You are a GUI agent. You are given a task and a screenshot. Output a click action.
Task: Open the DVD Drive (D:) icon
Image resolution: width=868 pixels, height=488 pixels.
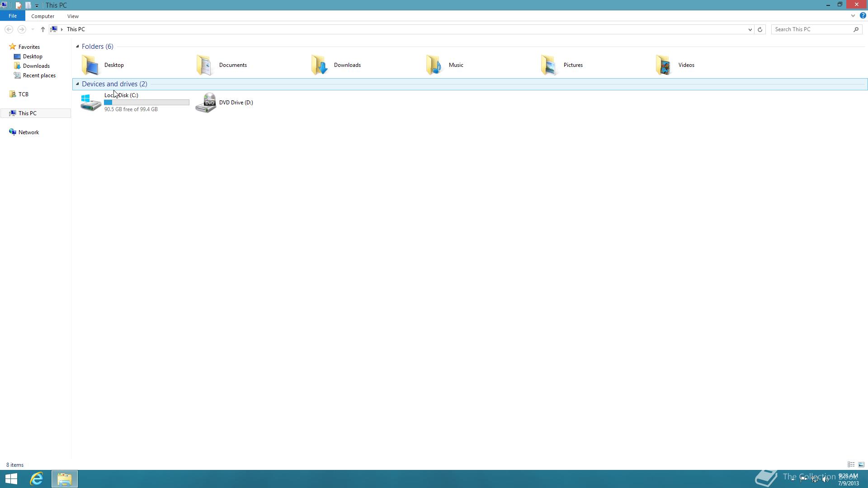206,103
